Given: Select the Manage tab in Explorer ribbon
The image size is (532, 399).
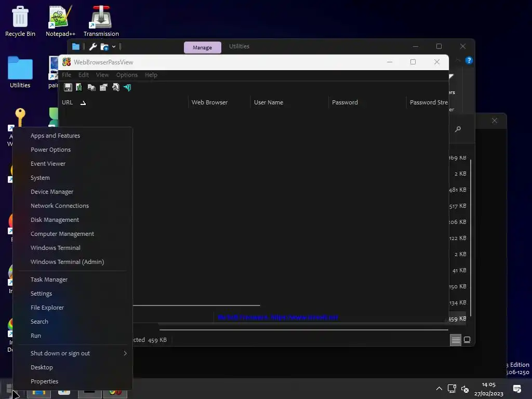Looking at the screenshot, I should (202, 47).
